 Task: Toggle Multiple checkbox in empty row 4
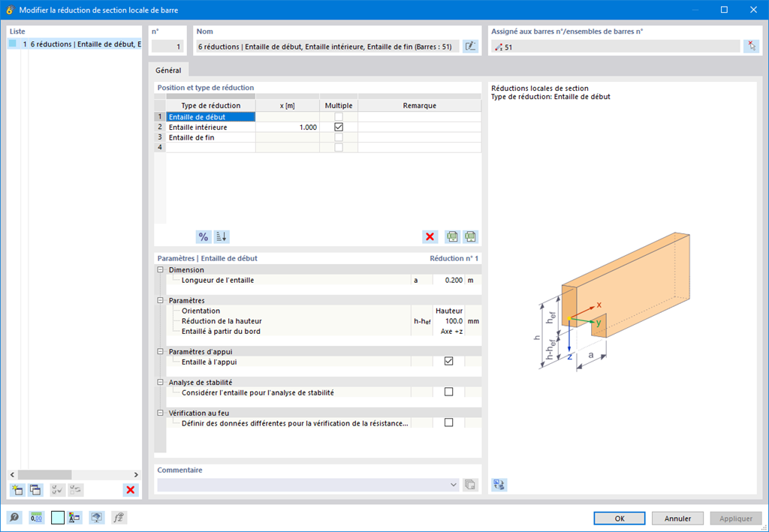point(339,148)
